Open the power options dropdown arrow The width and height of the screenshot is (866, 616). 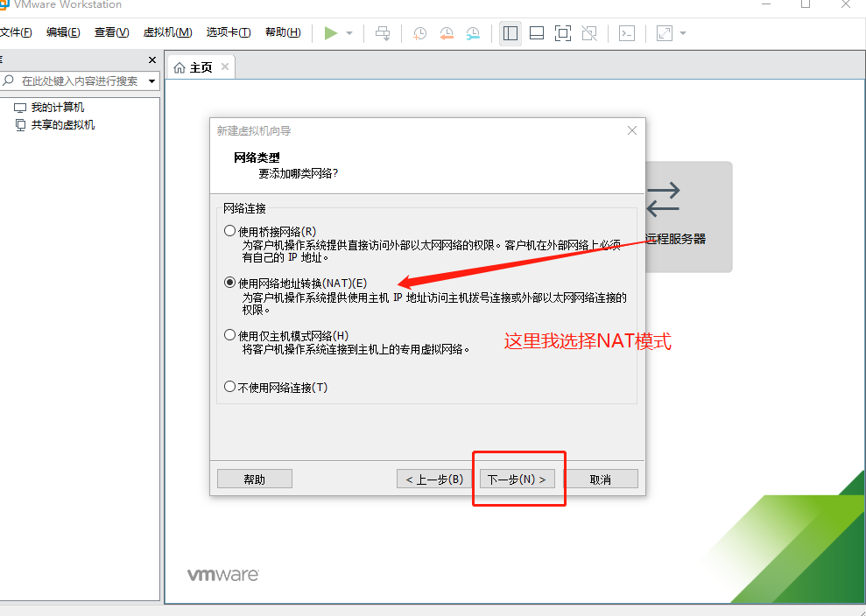point(349,33)
